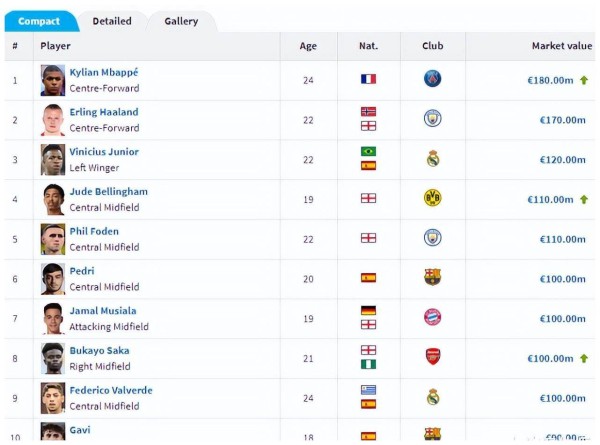Switch to the Detailed tab
Screen dimensions: 600x445
(x=112, y=21)
